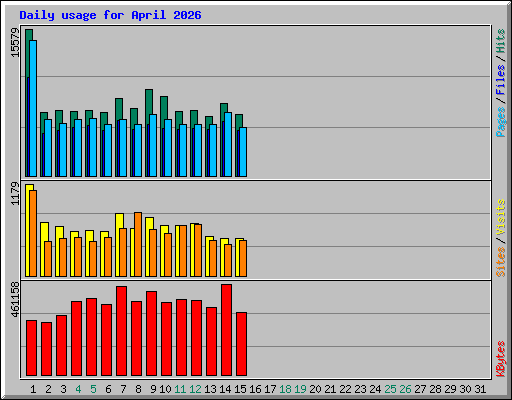Screen dimensions: 512x400
Task: Click day 1 on the x-axis
Action: point(33,389)
